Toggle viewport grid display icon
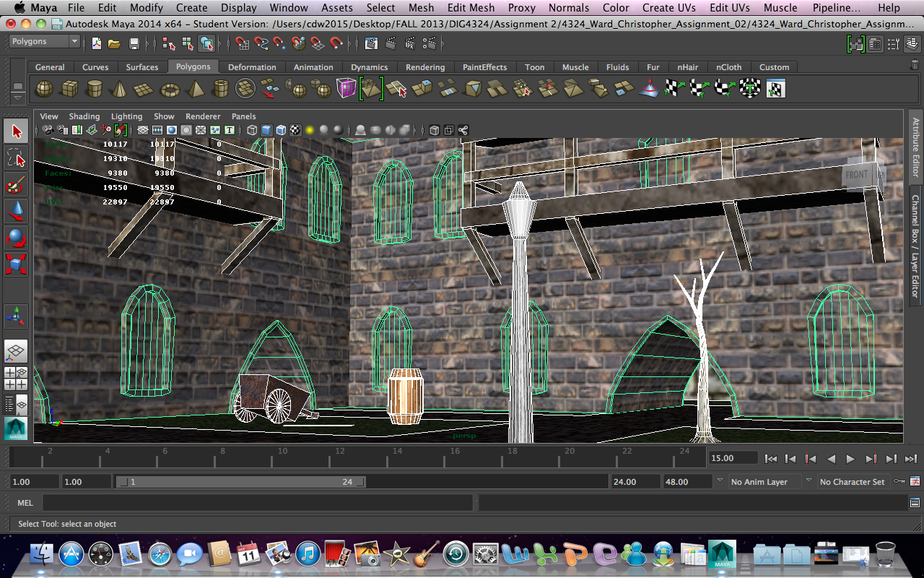 143,131
